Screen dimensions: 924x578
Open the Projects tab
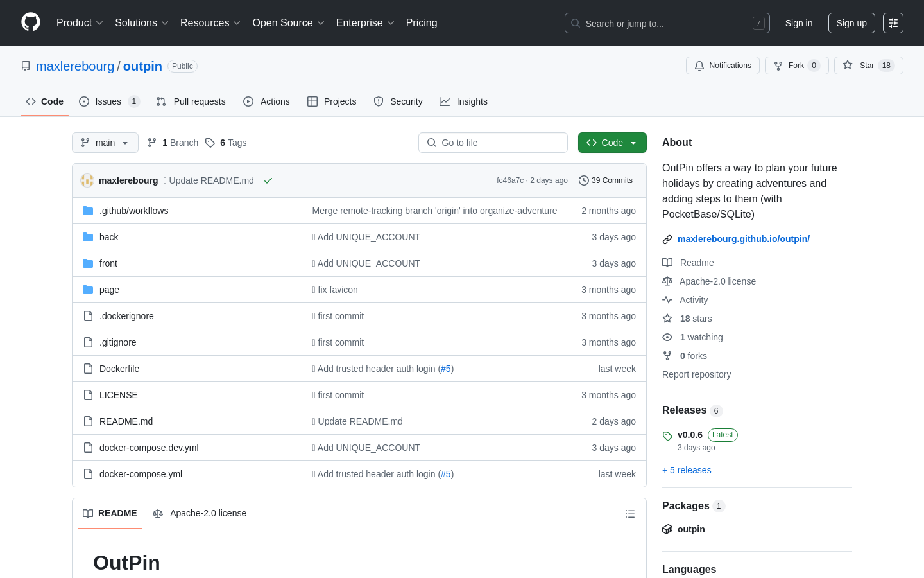(332, 101)
